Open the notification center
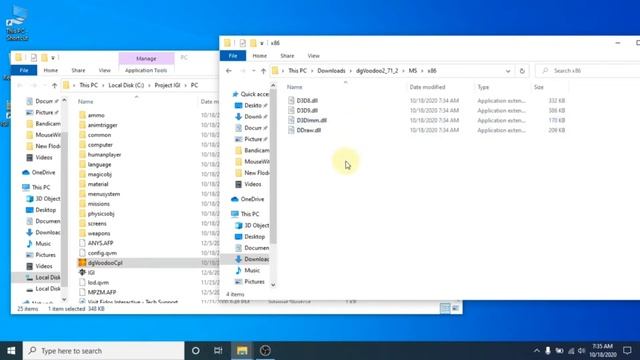Screen dimensions: 640x360 (x=627, y=351)
